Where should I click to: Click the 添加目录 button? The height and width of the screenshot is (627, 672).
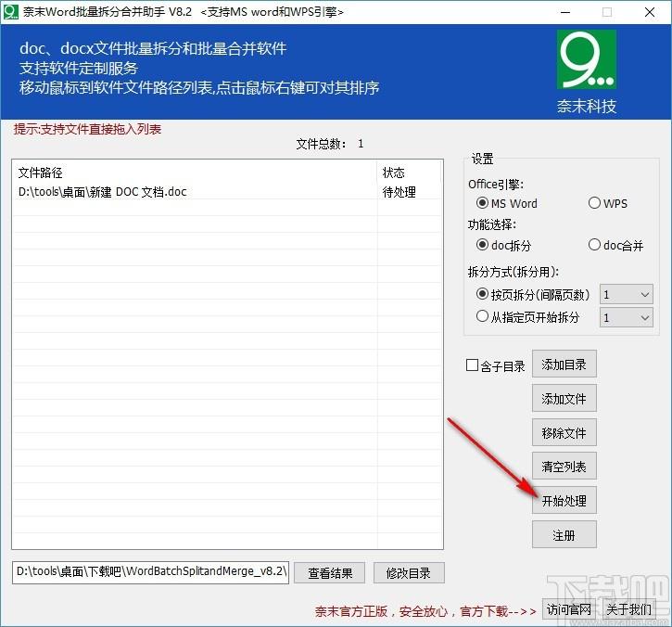(564, 365)
